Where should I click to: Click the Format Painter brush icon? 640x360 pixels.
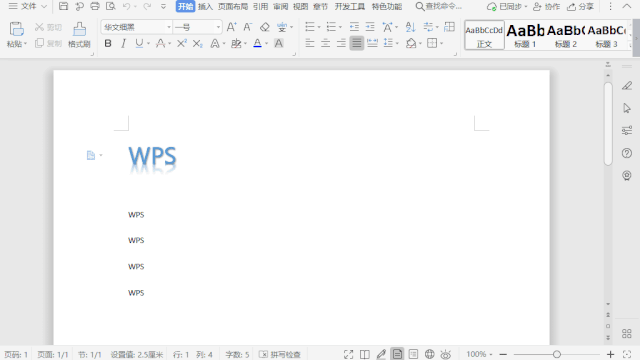point(79,29)
